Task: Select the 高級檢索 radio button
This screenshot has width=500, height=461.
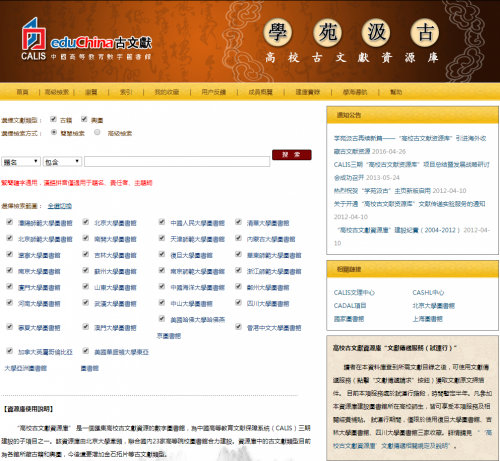Action: [x=97, y=132]
